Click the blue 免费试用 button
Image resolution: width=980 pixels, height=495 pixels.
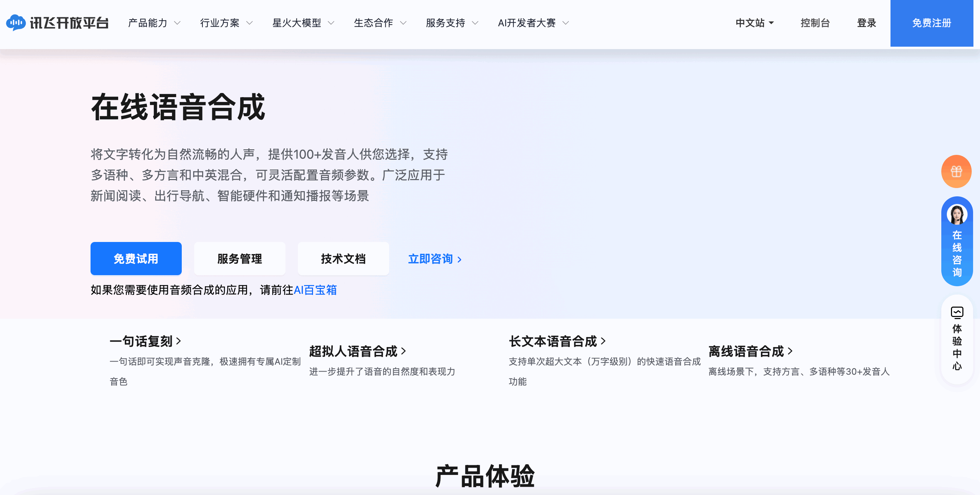(x=136, y=258)
